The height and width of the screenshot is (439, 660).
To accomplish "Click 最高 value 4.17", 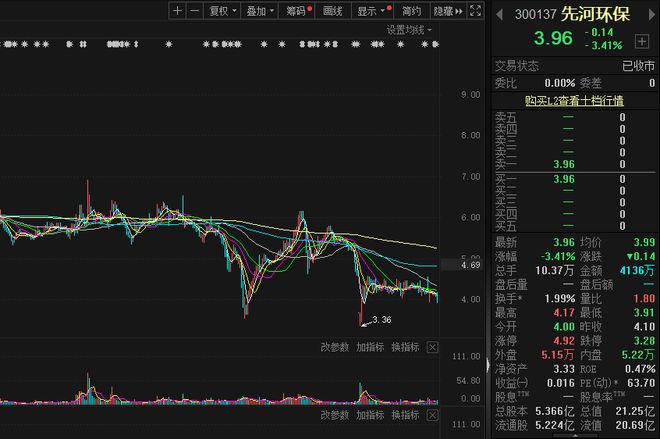I will coord(564,313).
